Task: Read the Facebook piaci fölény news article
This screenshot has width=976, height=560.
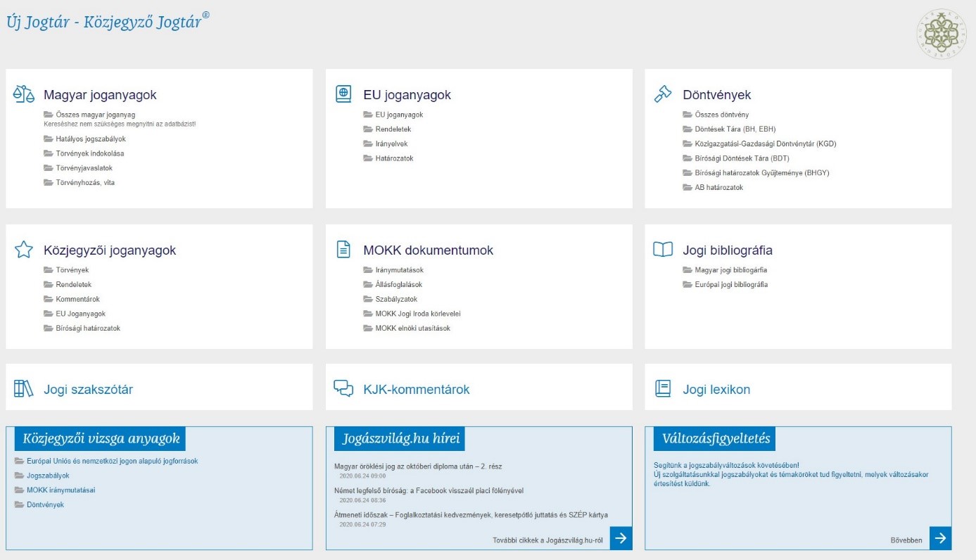Action: (x=429, y=491)
